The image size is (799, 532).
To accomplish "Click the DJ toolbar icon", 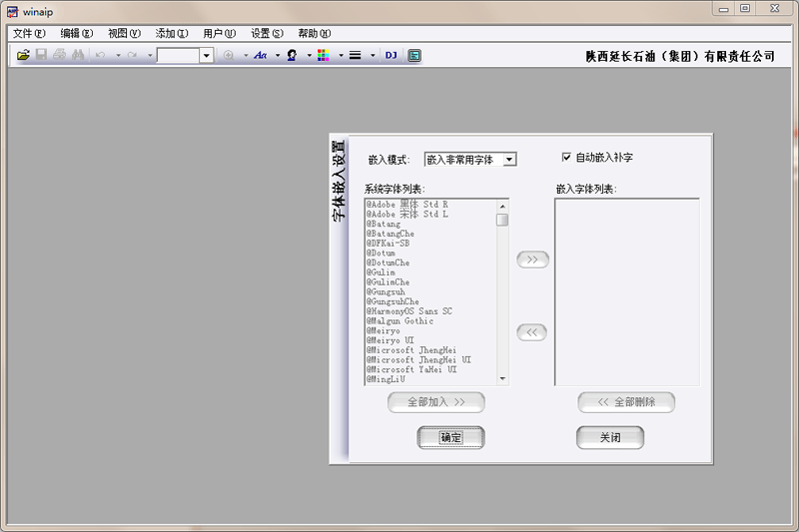I will tap(391, 56).
